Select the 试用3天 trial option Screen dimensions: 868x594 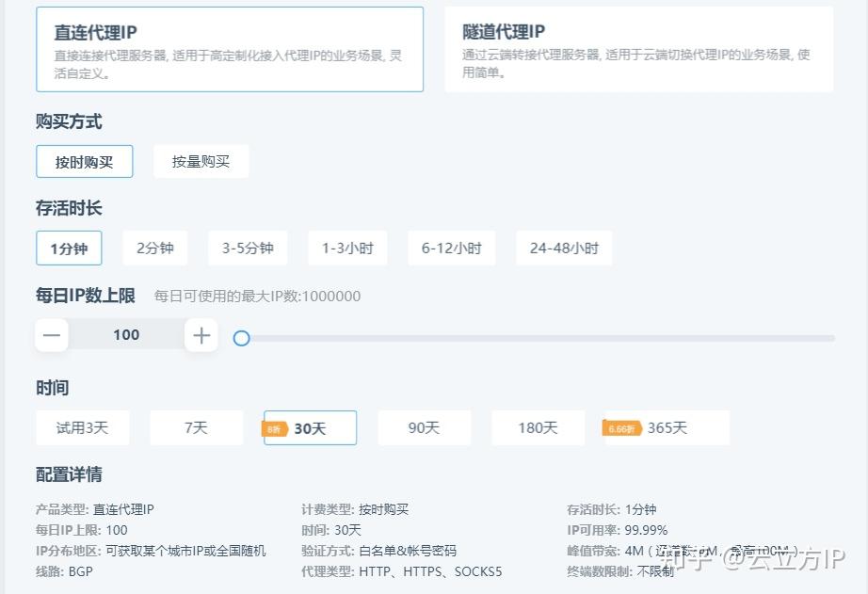pos(83,427)
